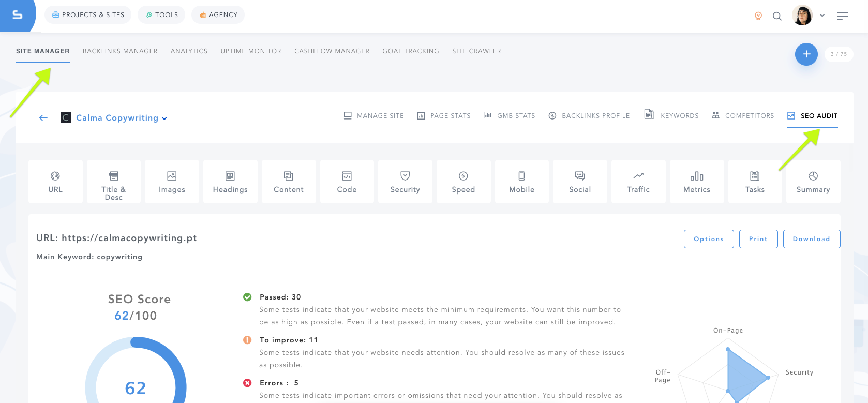The width and height of the screenshot is (868, 403).
Task: Select the Content audit card
Action: 289,182
